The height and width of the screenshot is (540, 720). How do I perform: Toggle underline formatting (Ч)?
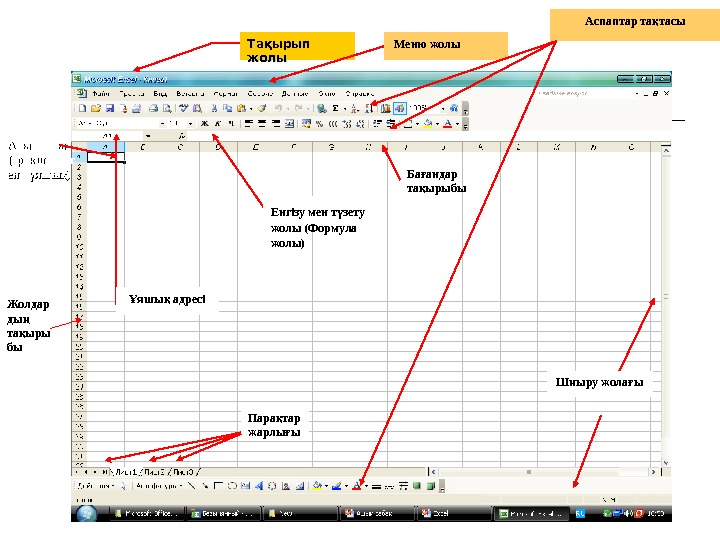[231, 124]
